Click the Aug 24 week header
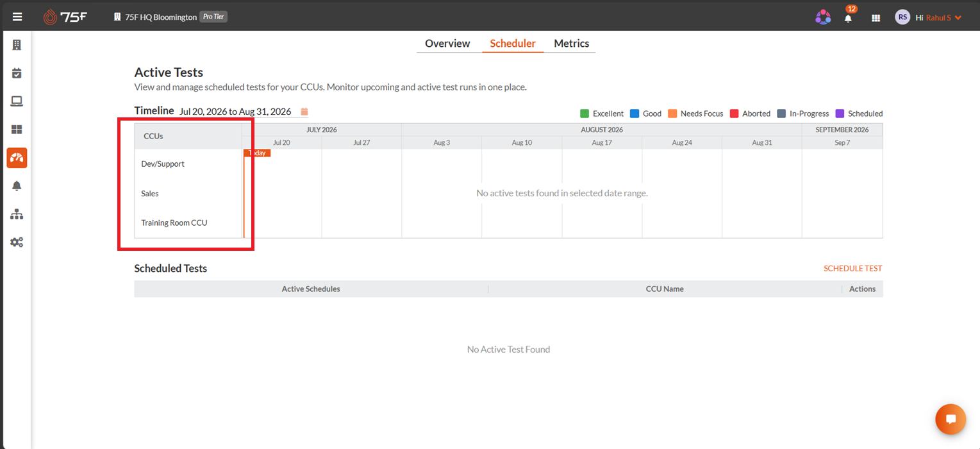Screen dimensions: 980x449 (682, 142)
